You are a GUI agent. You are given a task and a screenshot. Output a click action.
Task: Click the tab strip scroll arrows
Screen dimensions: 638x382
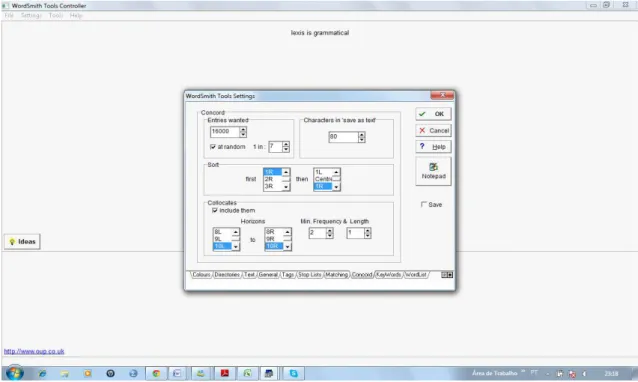click(x=447, y=275)
